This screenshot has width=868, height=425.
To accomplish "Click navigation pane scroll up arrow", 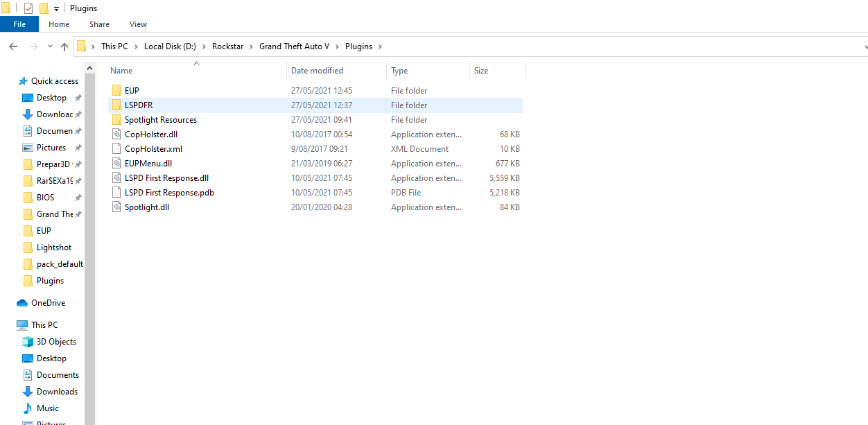I will [90, 68].
